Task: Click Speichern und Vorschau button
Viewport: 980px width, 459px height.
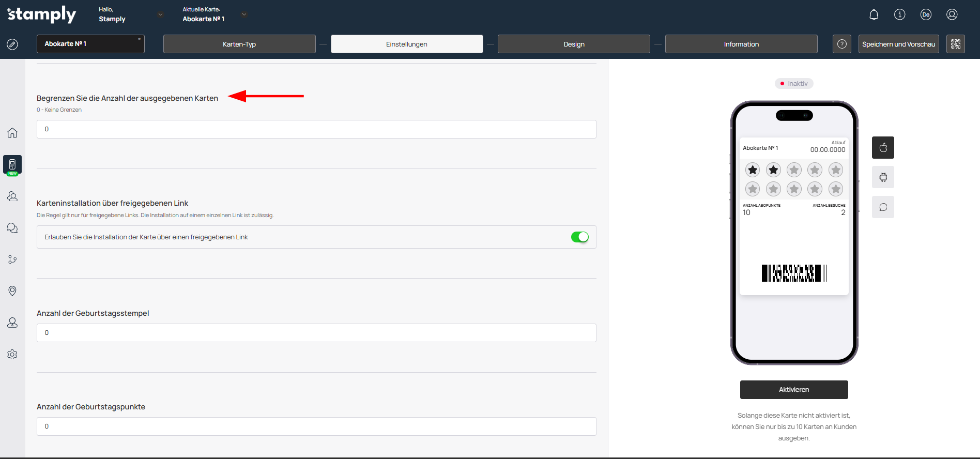Action: pos(898,44)
